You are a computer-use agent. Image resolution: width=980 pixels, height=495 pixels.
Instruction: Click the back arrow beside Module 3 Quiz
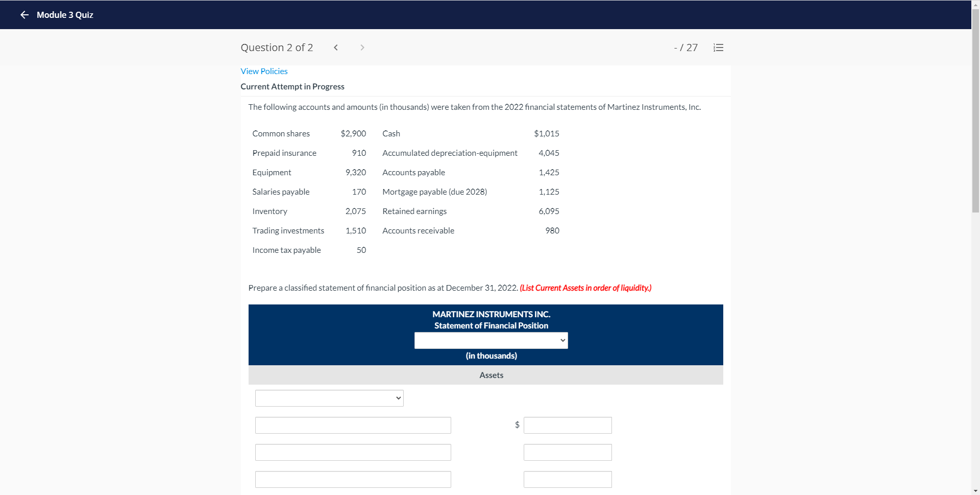24,15
